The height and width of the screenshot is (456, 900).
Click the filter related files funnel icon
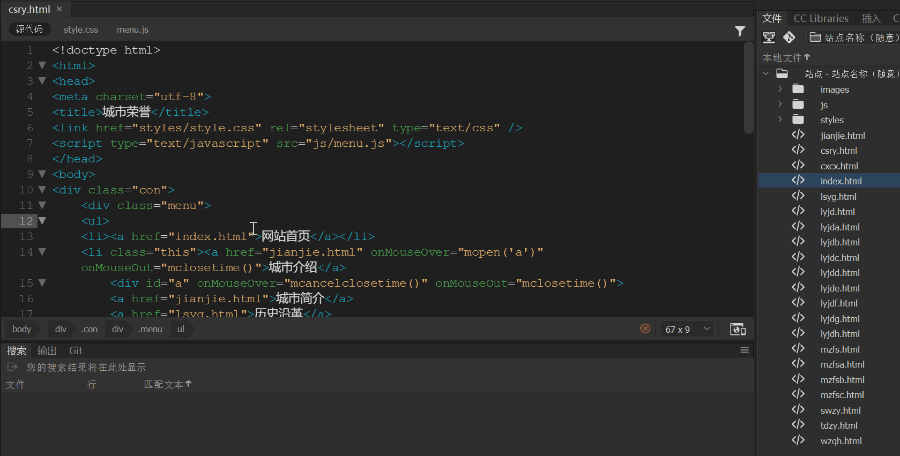[740, 31]
